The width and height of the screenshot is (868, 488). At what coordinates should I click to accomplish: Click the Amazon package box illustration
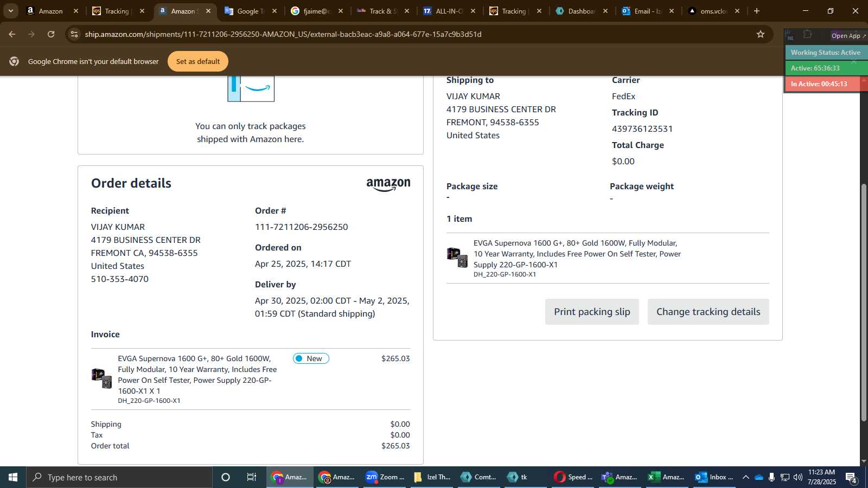click(251, 88)
